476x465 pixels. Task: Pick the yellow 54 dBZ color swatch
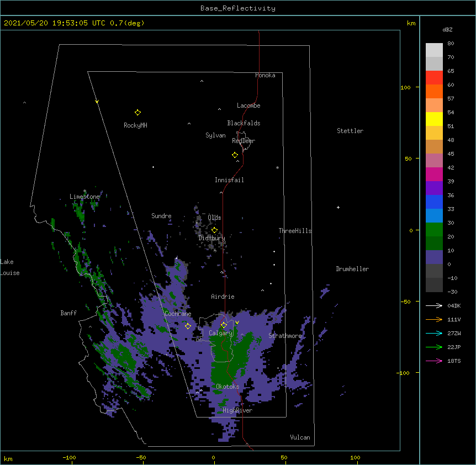point(434,119)
